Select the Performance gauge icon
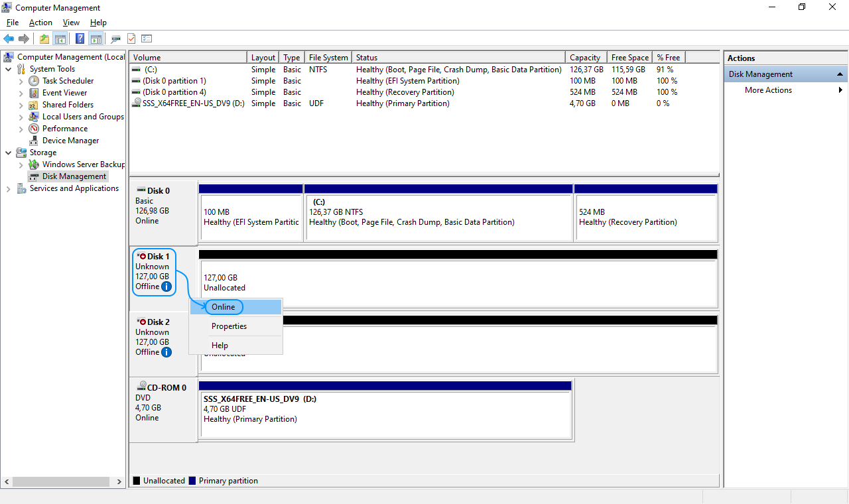The image size is (849, 504). point(34,129)
